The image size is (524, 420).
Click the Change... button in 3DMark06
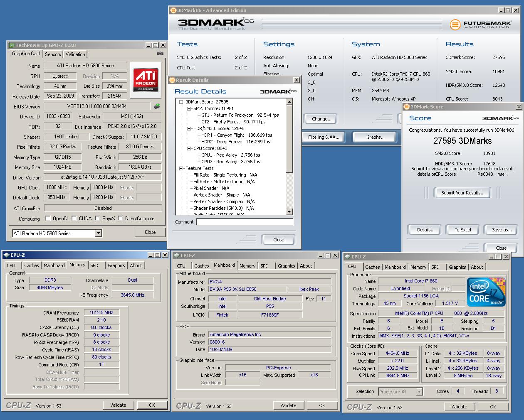[321, 119]
